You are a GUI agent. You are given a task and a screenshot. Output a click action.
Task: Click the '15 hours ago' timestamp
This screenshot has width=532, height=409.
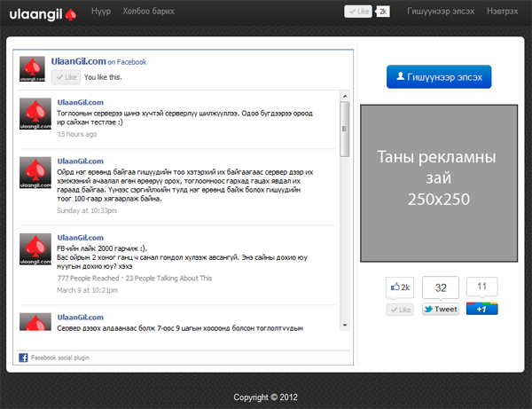pos(77,134)
